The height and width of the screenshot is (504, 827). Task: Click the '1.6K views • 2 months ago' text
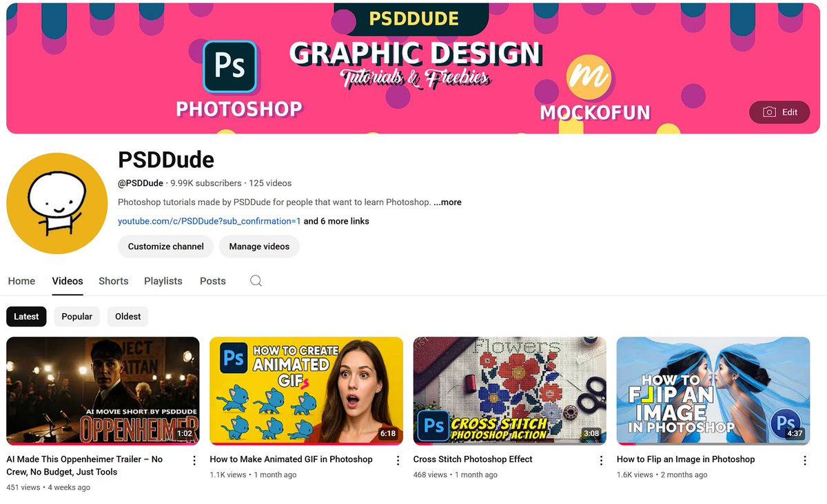(662, 475)
